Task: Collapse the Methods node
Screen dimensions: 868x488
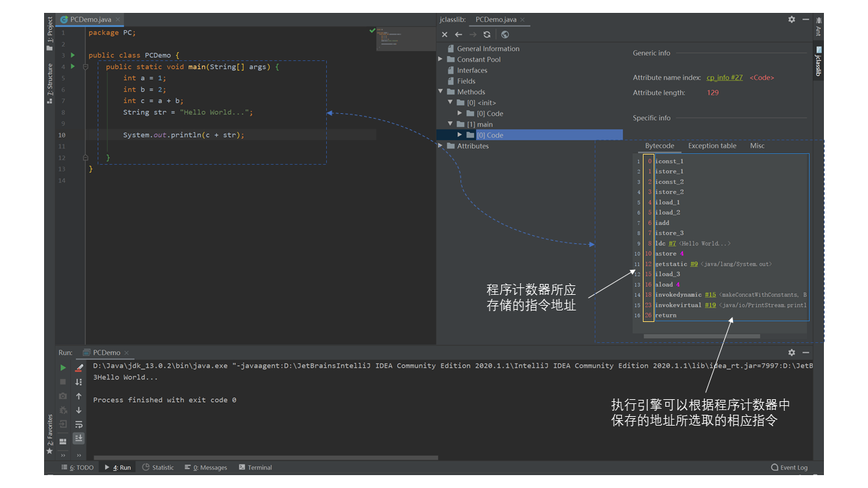Action: pyautogui.click(x=441, y=92)
